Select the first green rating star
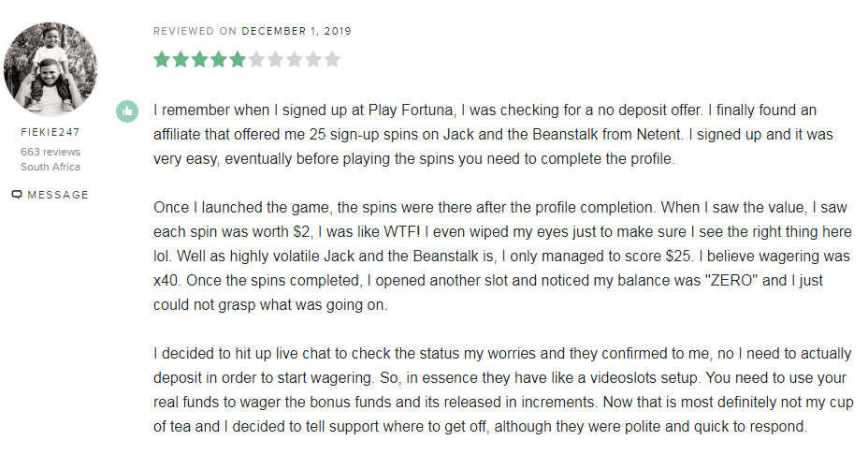This screenshot has width=868, height=455. (162, 59)
